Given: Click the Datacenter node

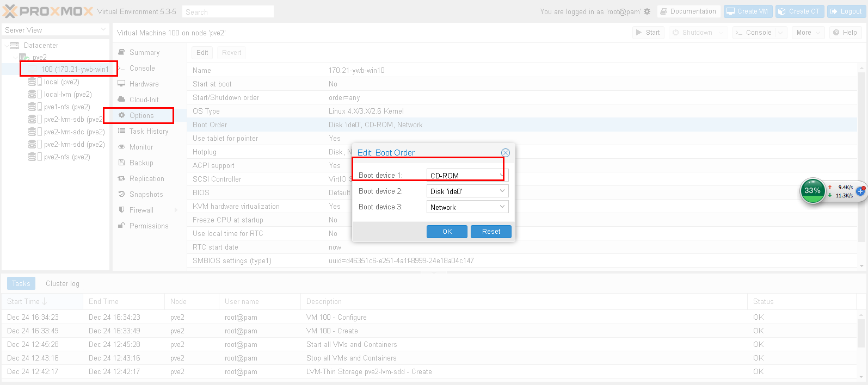Looking at the screenshot, I should (41, 46).
